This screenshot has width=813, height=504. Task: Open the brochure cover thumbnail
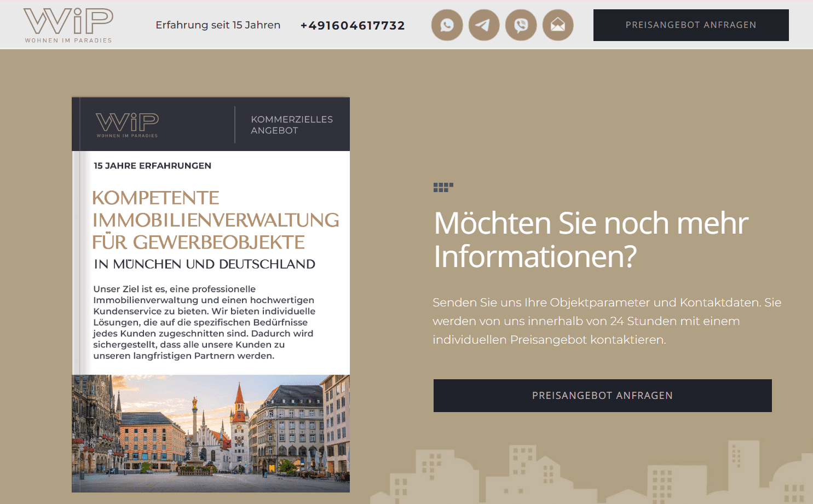pyautogui.click(x=211, y=294)
